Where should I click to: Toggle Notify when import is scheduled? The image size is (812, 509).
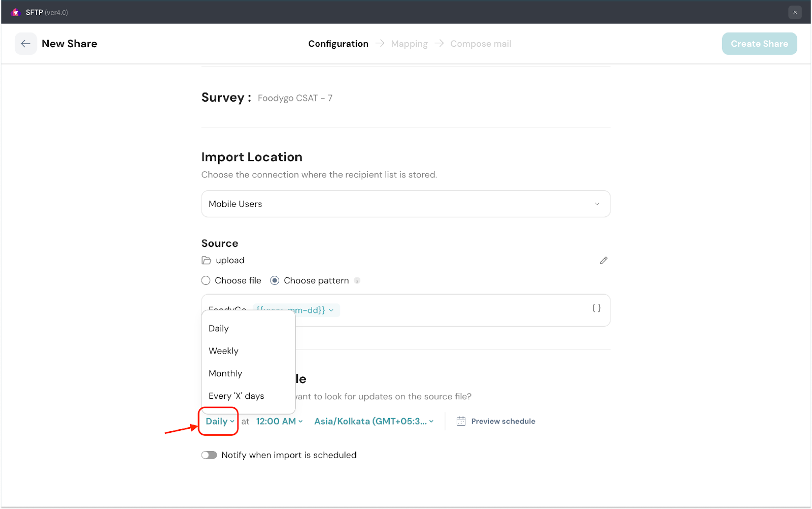[209, 455]
